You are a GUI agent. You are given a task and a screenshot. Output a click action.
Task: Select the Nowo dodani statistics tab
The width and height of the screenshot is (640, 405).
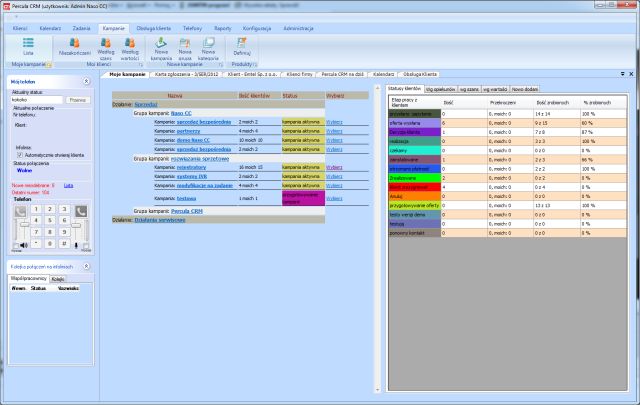(525, 89)
